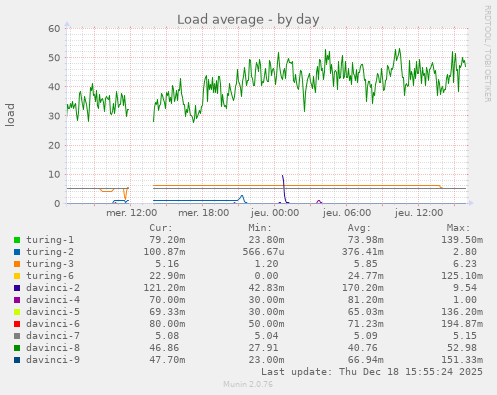Image resolution: width=497 pixels, height=395 pixels.
Task: Click the turing-6 yellow legend swatch
Action: [x=17, y=276]
